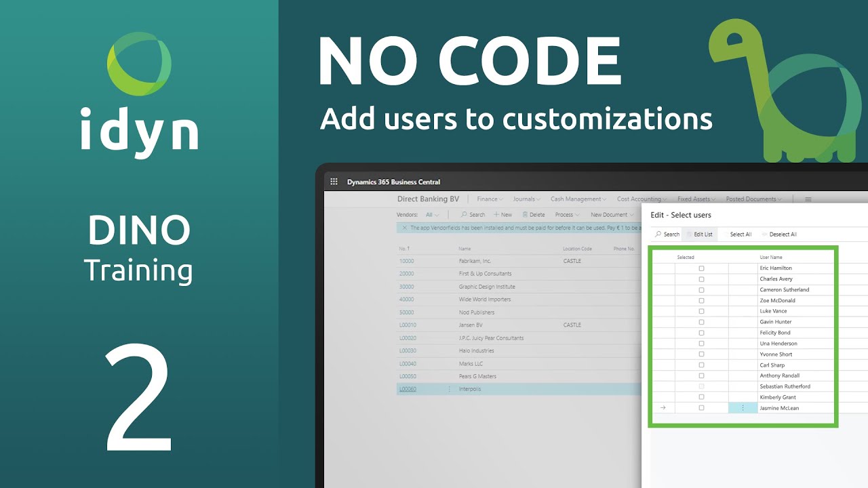Open the Process action dropdown
The image size is (868, 488).
(x=567, y=215)
